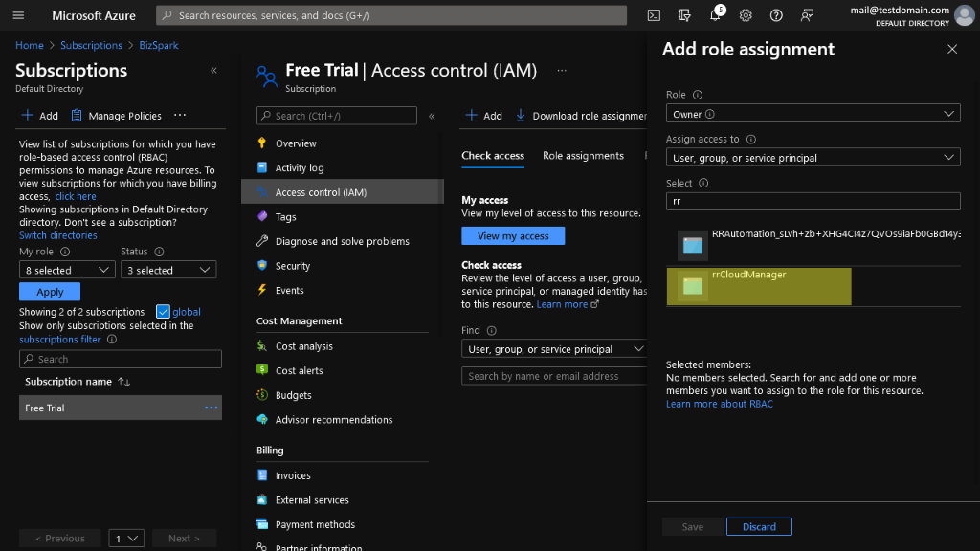Viewport: 980px width, 551px height.
Task: Open the subscriptions filter link
Action: (60, 340)
